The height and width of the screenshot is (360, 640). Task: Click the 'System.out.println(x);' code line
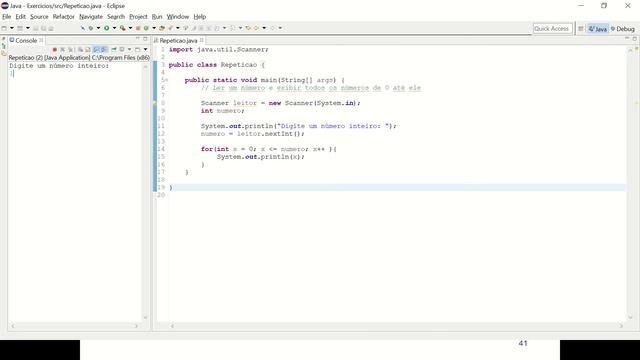[260, 157]
